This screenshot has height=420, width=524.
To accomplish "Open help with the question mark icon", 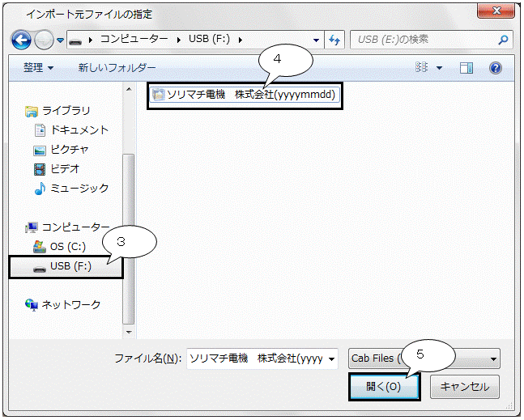I will [x=496, y=68].
